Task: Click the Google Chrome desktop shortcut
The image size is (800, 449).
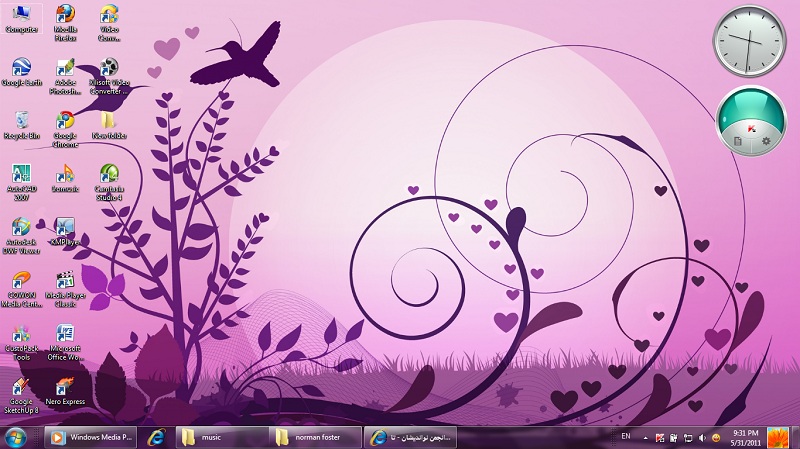Action: coord(65,123)
